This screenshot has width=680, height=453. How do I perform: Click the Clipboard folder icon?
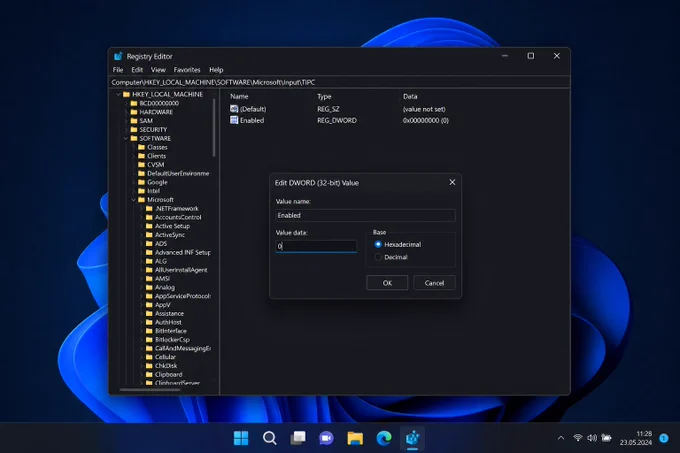pyautogui.click(x=149, y=374)
